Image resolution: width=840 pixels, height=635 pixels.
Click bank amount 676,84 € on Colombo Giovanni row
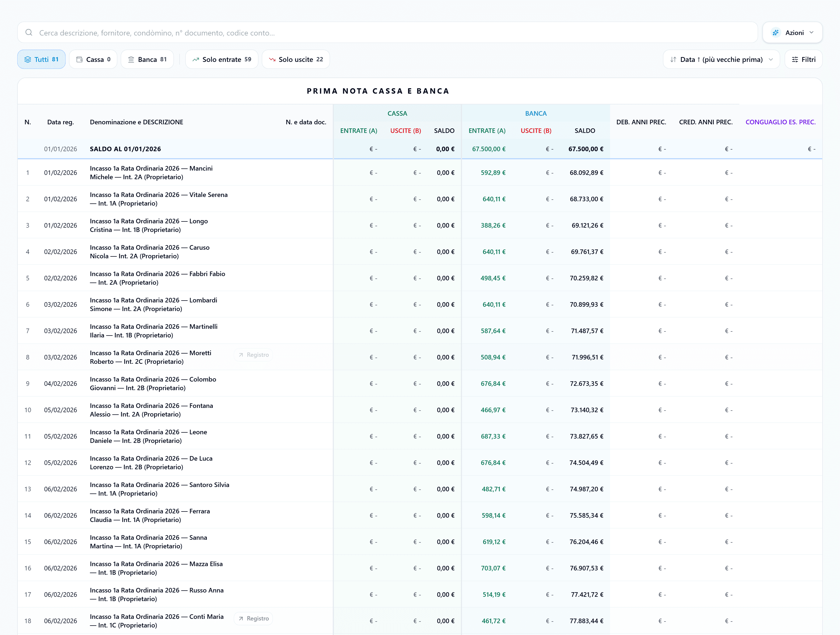tap(493, 384)
